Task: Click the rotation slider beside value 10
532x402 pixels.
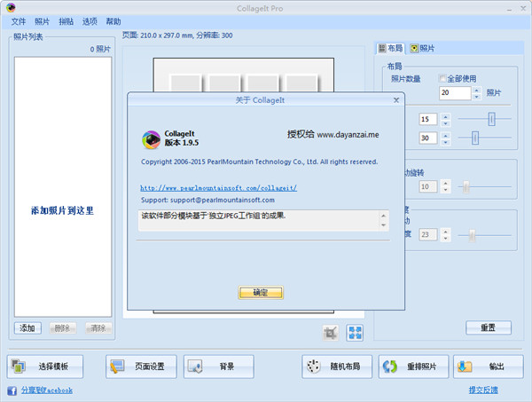Action: tap(466, 186)
